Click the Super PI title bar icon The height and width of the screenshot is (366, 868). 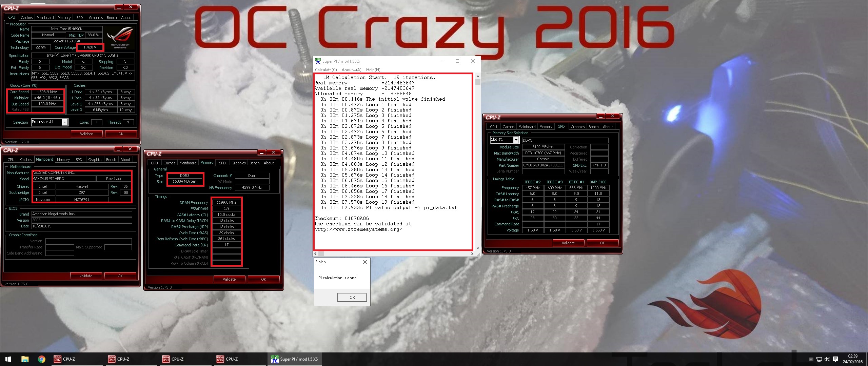[318, 61]
